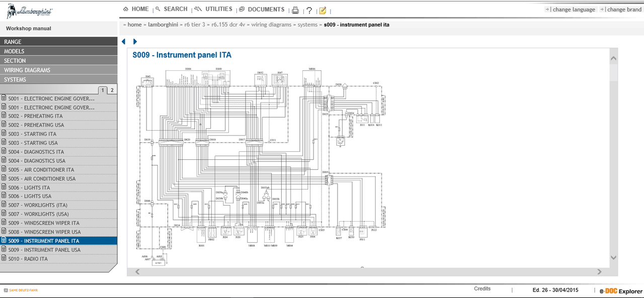
Task: Click document icon beside S007 - WORKLIGHTS (ITA)
Action: click(x=4, y=205)
